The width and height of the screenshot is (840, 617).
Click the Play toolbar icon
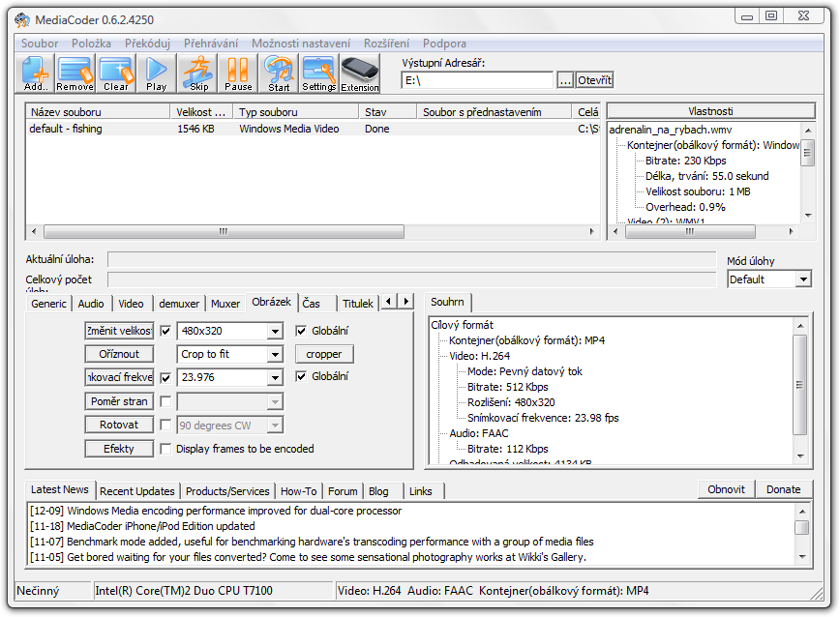pos(157,73)
